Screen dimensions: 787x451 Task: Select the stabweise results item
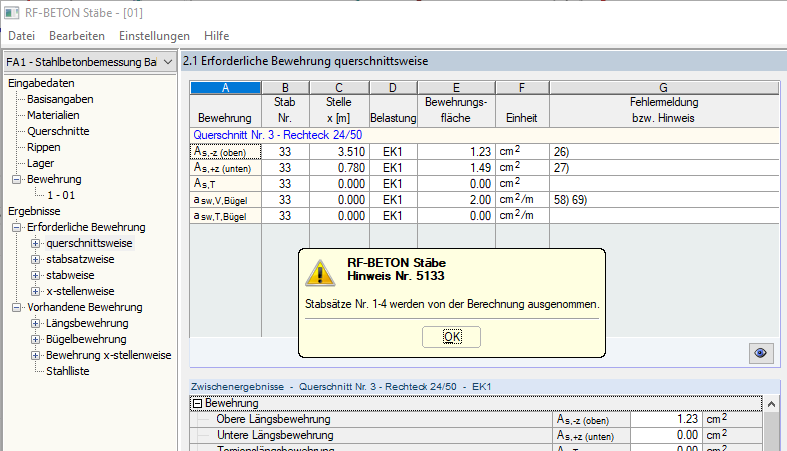click(x=70, y=275)
